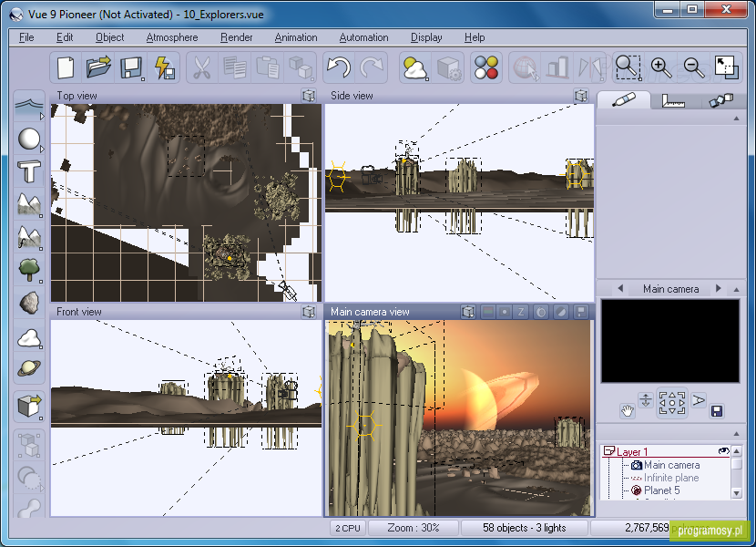Screen dimensions: 756x547
Task: Add a tree plant object
Action: coord(29,270)
